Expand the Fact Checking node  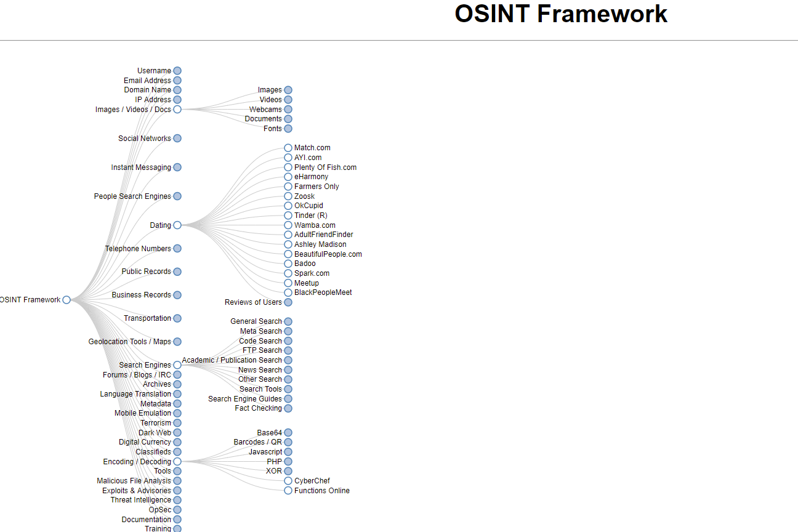coord(288,408)
